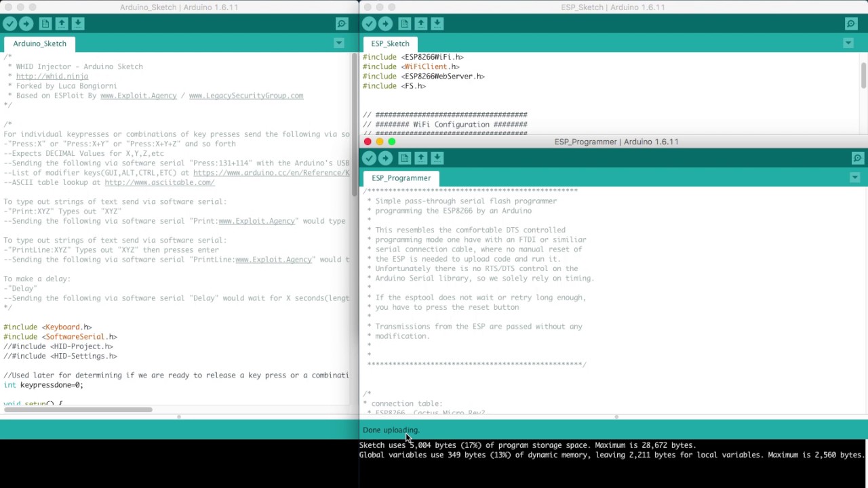Click 'WiFi Configuration' comment line
Viewport: 868px width, 488px height.
click(x=445, y=125)
